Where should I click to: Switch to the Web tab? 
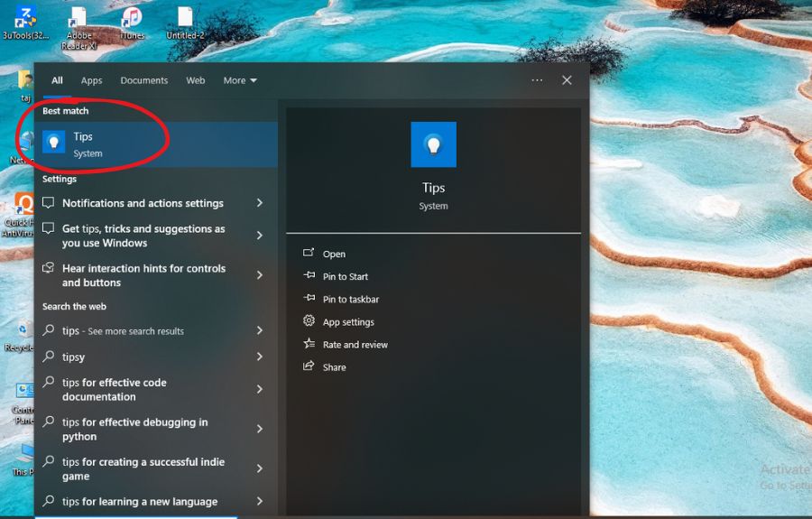(196, 80)
